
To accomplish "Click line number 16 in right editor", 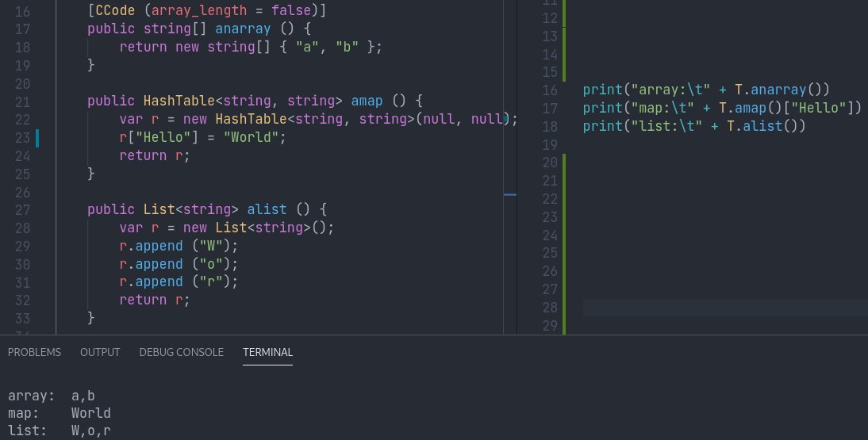I will pos(550,90).
